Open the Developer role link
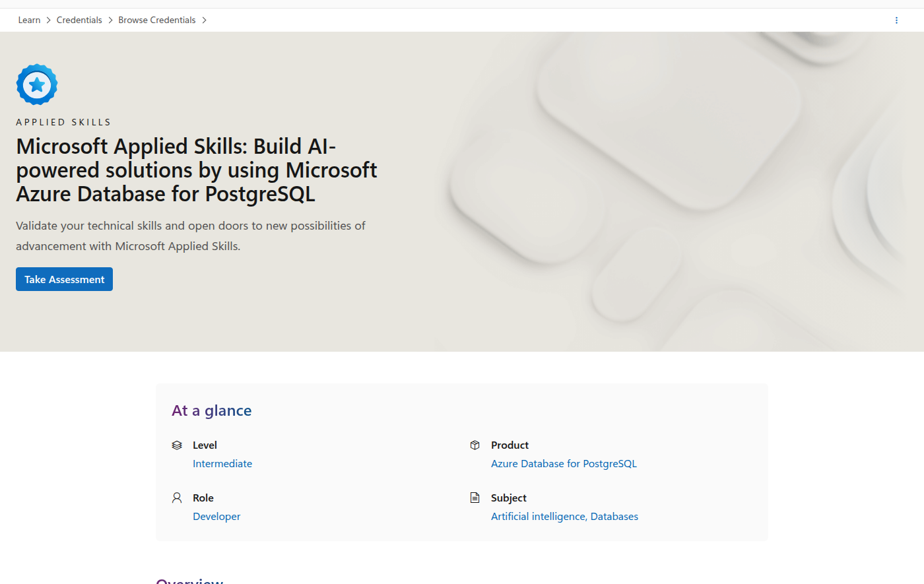This screenshot has width=924, height=584. pos(216,517)
